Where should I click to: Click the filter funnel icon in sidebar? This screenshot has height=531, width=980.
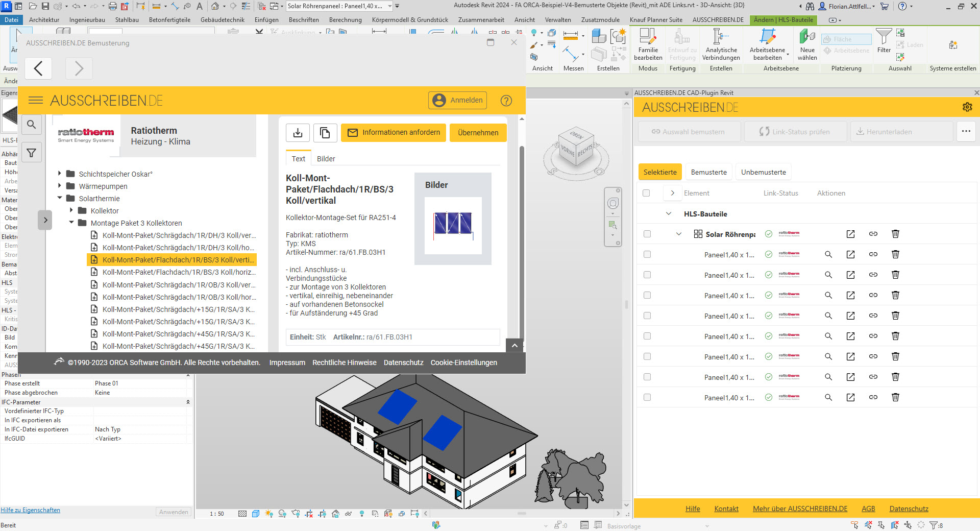[x=32, y=153]
